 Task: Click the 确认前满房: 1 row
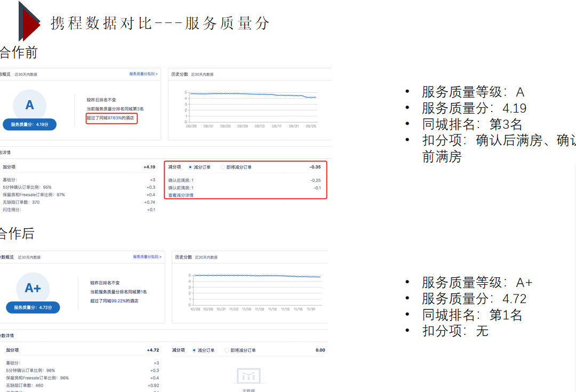[x=244, y=188]
